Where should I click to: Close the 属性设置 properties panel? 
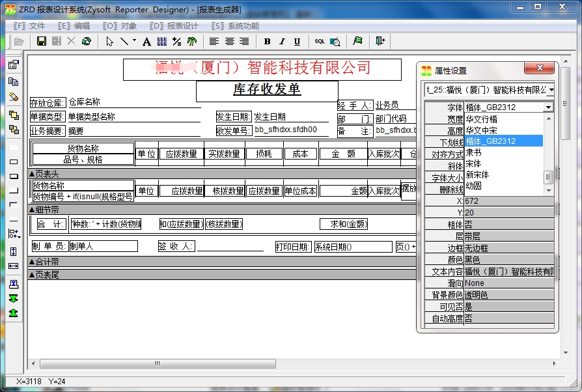(x=539, y=68)
